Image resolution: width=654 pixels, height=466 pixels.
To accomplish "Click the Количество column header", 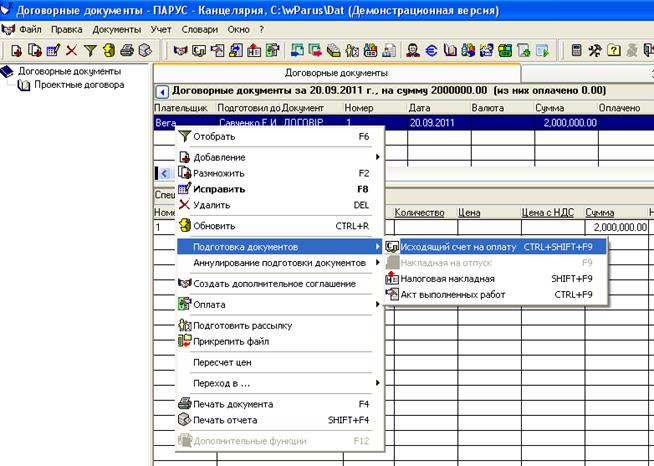I will pyautogui.click(x=425, y=213).
